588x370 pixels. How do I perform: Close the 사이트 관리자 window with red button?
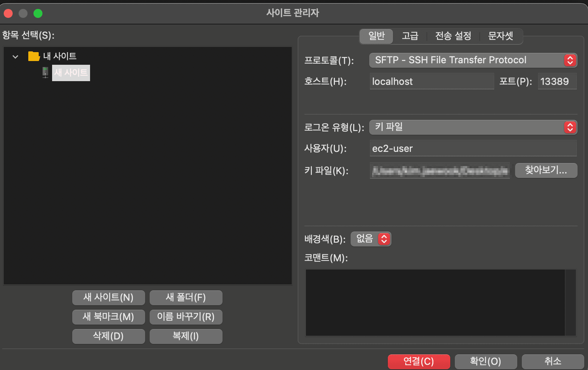(x=8, y=13)
